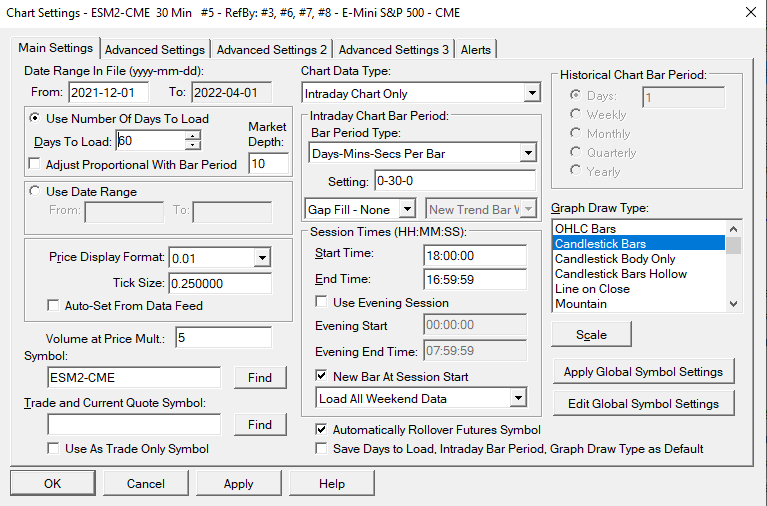Click the Apply button
Image resolution: width=767 pixels, height=506 pixels.
[239, 483]
